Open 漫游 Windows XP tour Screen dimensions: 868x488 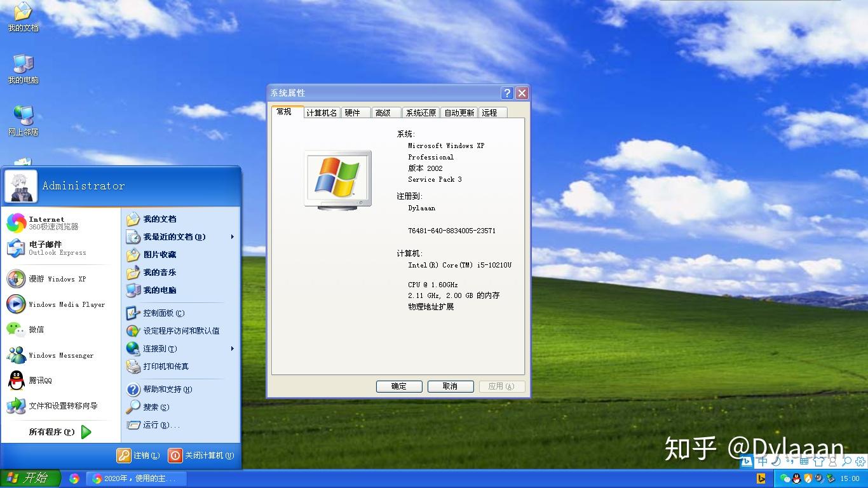[x=61, y=279]
